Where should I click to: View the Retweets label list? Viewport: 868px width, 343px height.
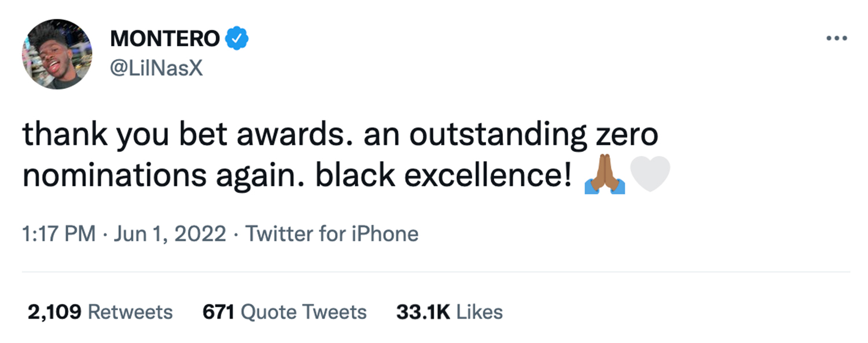click(x=130, y=312)
